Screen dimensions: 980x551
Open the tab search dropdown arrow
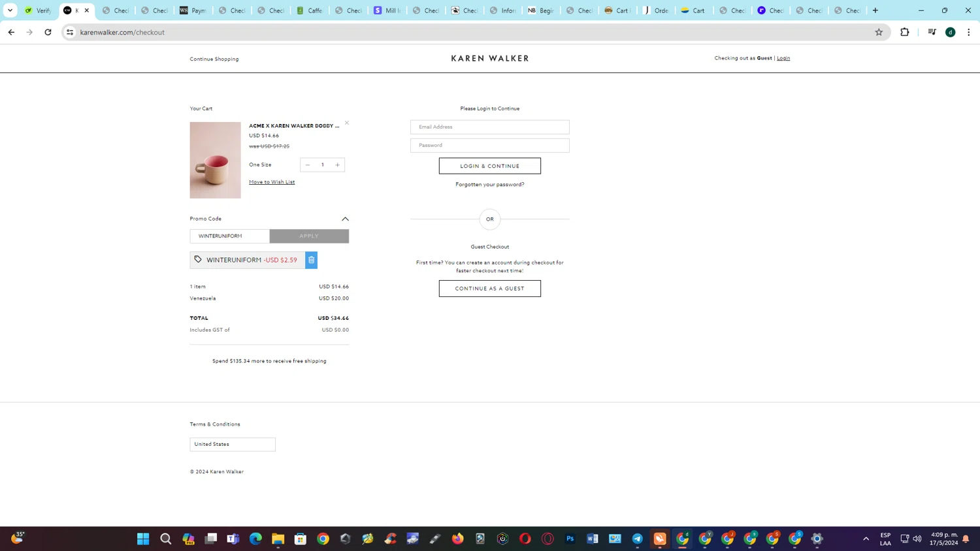[10, 10]
